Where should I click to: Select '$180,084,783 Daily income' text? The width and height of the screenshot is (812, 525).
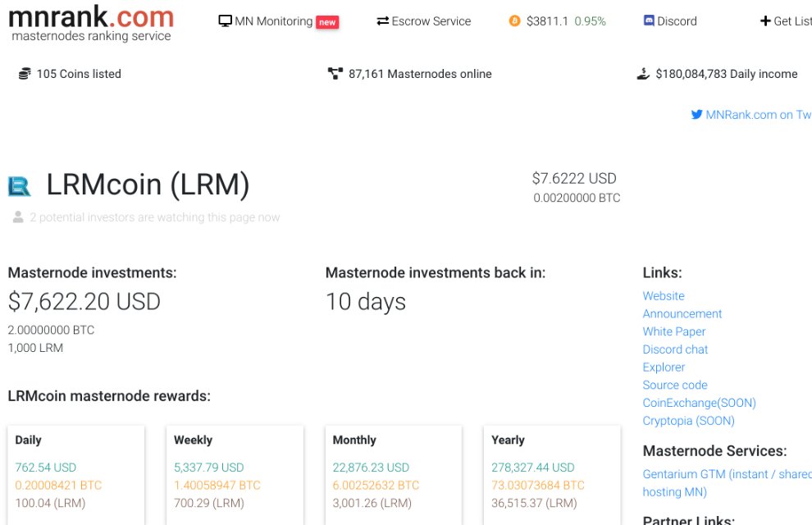pyautogui.click(x=727, y=74)
